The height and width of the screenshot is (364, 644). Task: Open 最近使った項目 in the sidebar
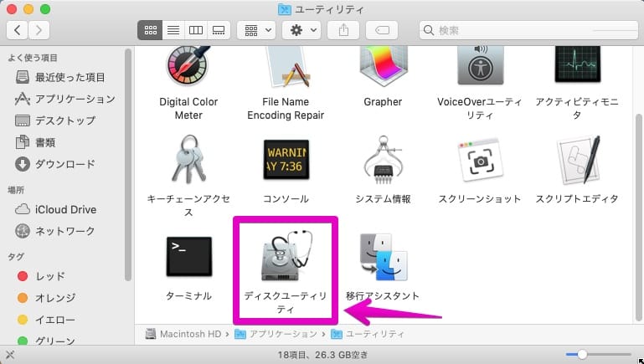pos(60,77)
